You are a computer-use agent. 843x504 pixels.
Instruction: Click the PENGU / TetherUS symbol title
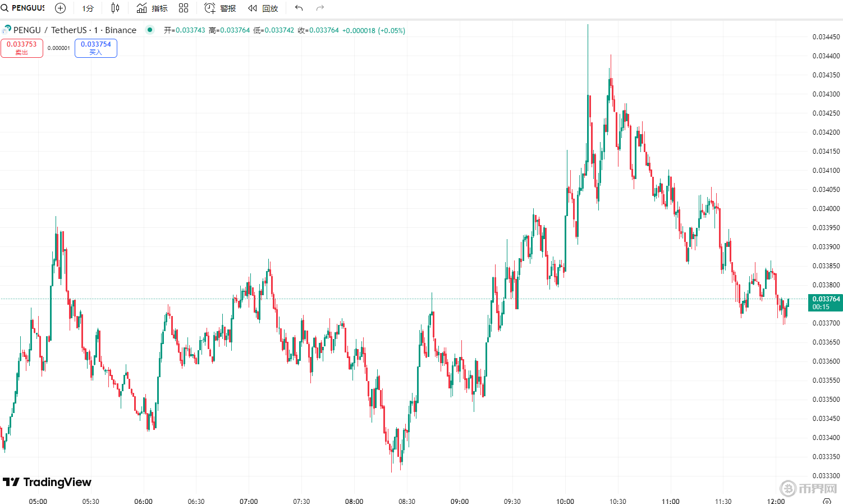pyautogui.click(x=74, y=30)
